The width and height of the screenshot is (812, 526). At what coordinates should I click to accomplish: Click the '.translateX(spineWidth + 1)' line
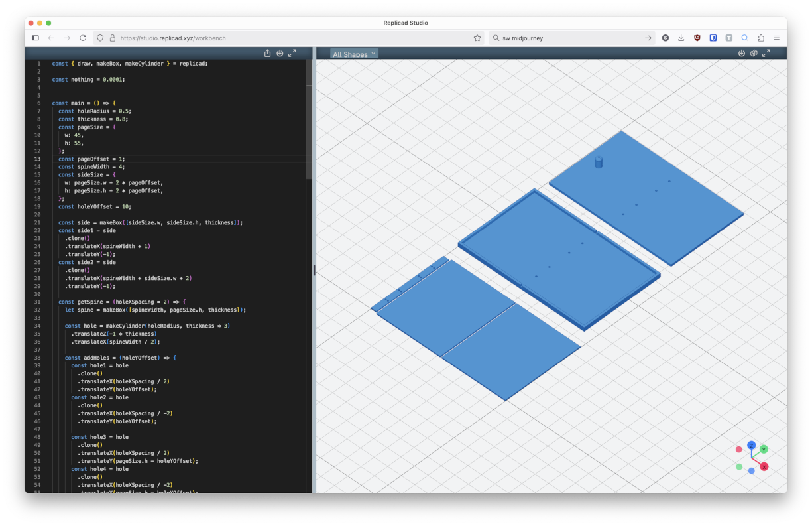click(107, 246)
